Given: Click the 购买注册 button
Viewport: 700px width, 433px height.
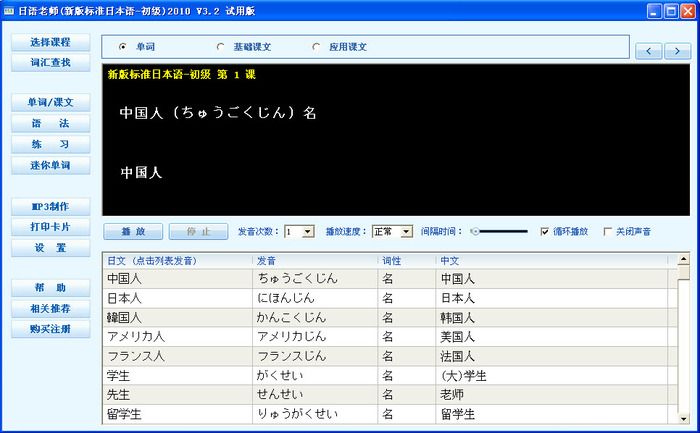Looking at the screenshot, I should tap(51, 329).
